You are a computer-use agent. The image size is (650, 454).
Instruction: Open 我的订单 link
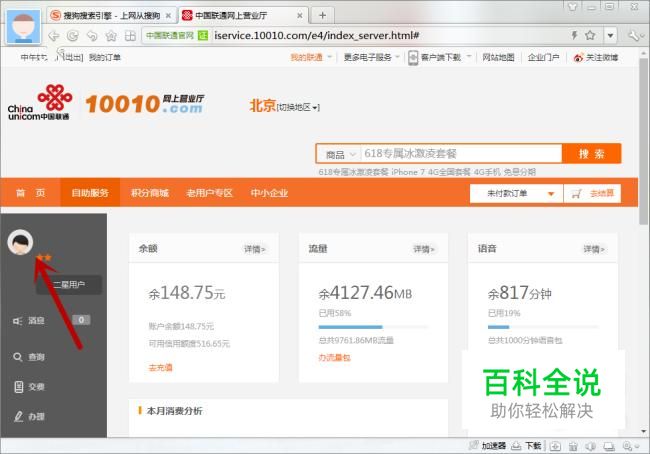104,57
